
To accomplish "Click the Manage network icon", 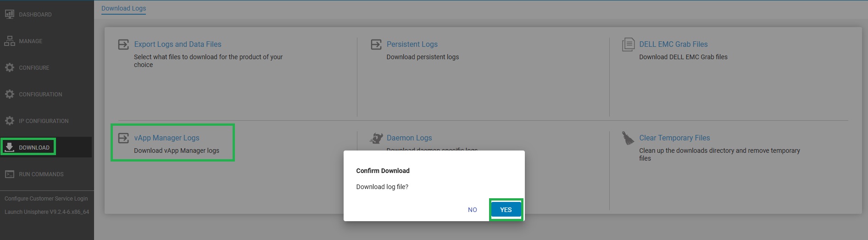I will tap(9, 41).
